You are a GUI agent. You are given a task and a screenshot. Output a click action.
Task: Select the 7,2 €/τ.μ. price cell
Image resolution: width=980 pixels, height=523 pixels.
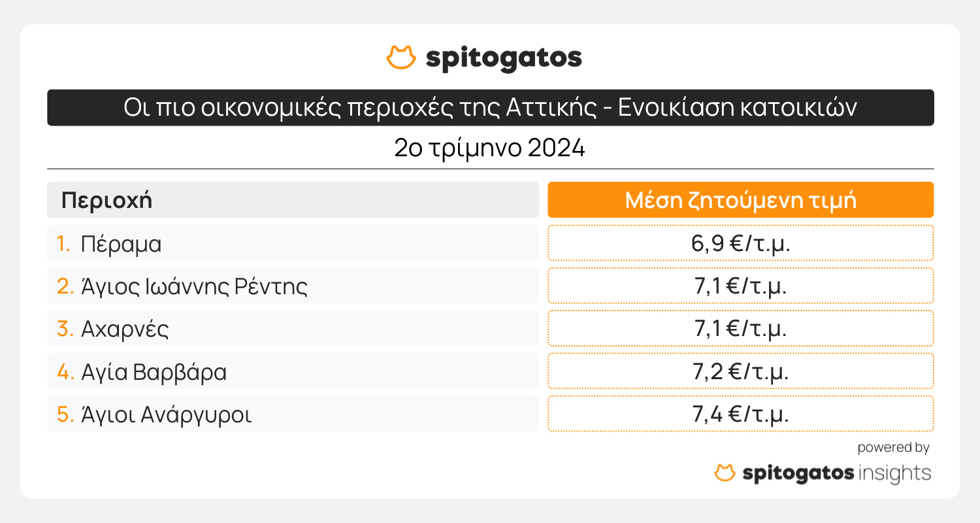pos(740,371)
